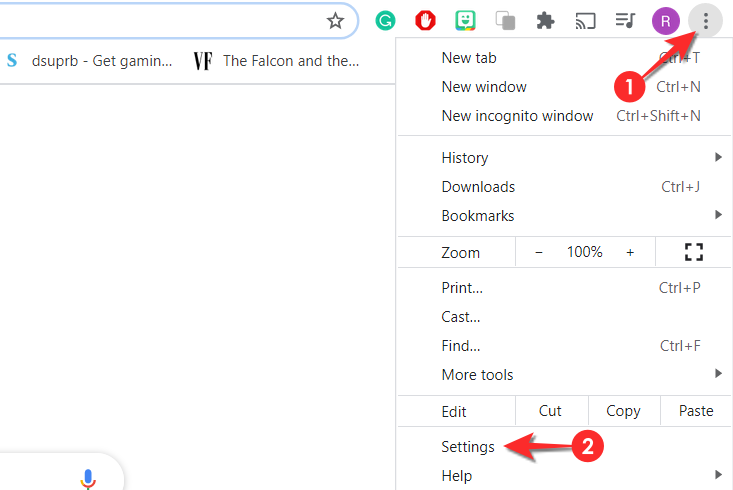Open the Grammarly extension icon

pos(385,21)
